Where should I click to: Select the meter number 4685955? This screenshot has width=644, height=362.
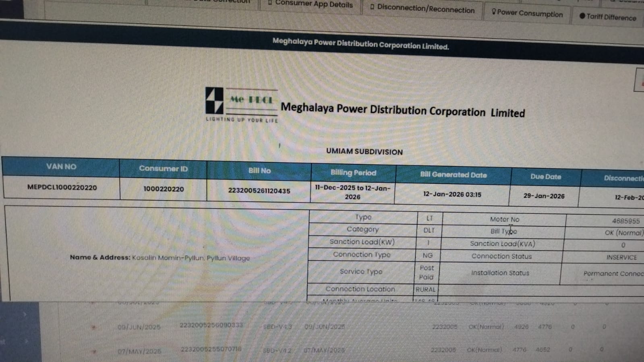[x=626, y=221]
